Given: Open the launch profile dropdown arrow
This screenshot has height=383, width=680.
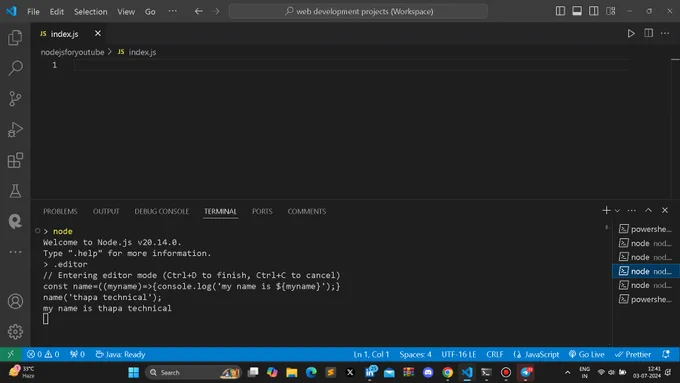Looking at the screenshot, I should point(617,211).
